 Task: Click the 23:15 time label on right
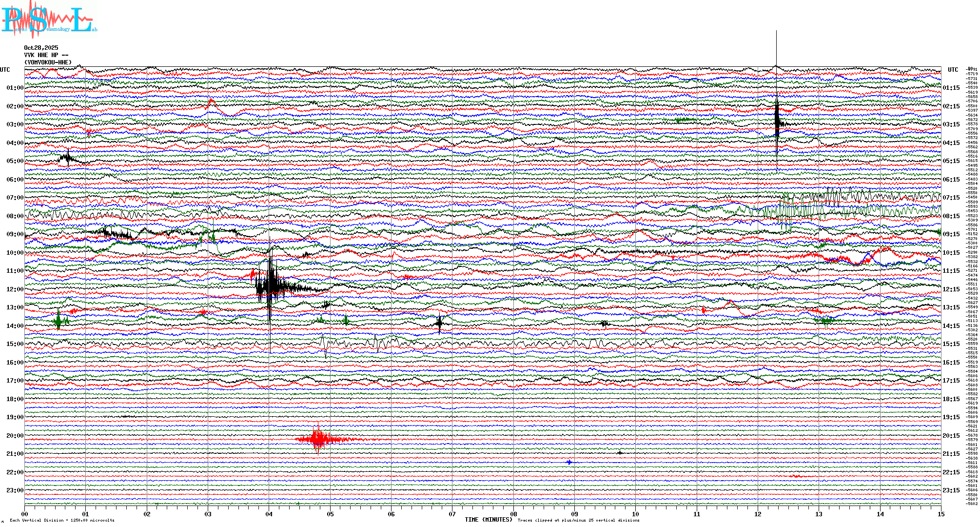[x=951, y=490]
